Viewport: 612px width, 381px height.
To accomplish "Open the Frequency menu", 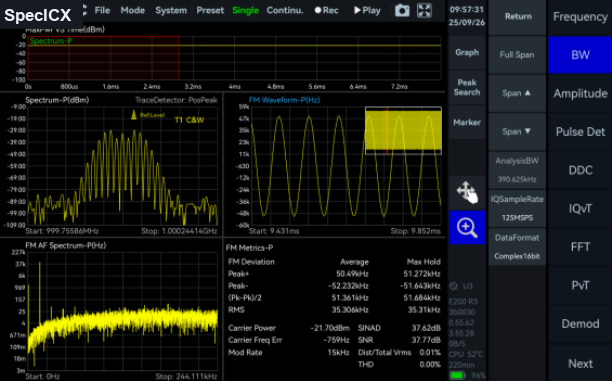I will (x=580, y=17).
